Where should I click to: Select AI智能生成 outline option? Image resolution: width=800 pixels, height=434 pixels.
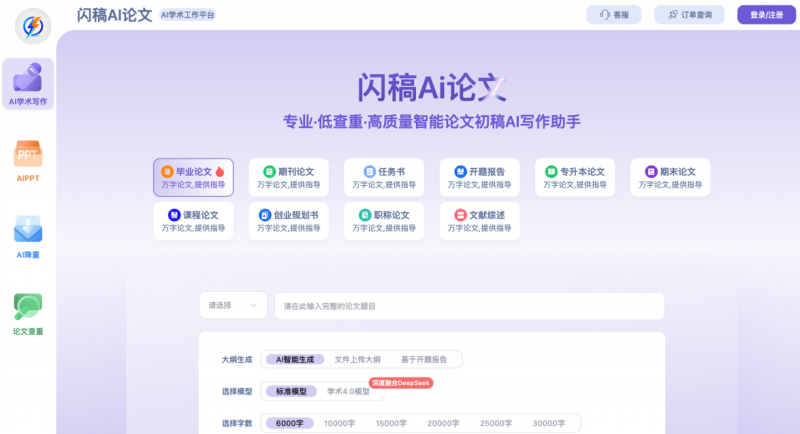[x=295, y=360]
